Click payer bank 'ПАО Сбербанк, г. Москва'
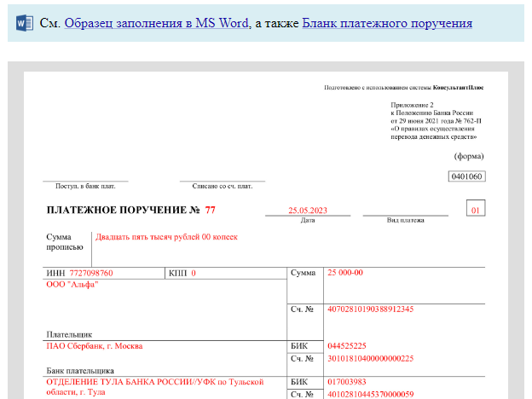The image size is (532, 399). click(x=95, y=346)
